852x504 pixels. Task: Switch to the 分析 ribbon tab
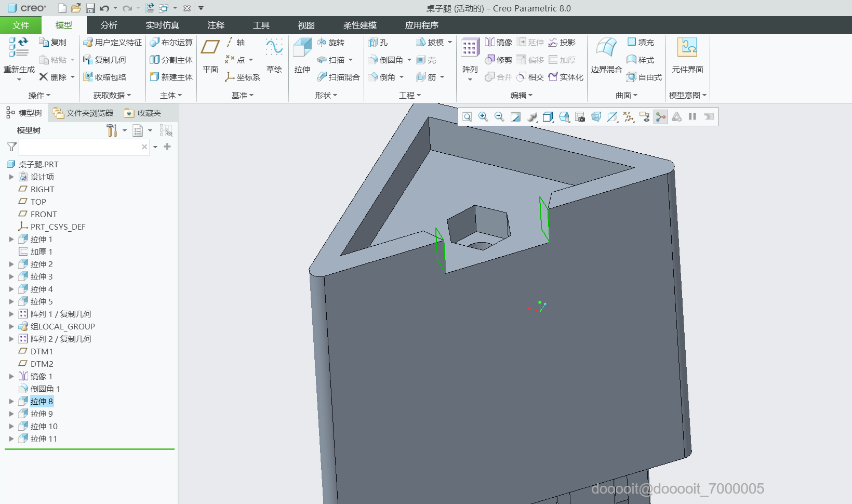[x=109, y=25]
